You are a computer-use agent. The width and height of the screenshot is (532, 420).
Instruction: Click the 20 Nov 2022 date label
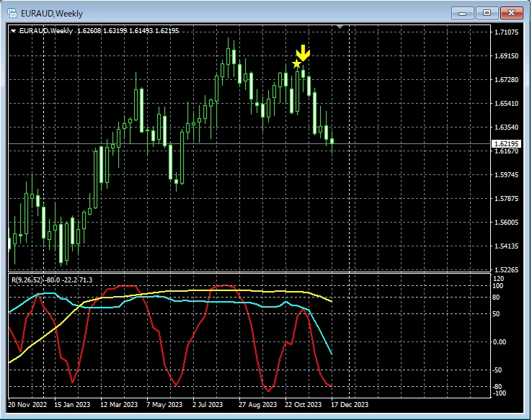pos(27,405)
